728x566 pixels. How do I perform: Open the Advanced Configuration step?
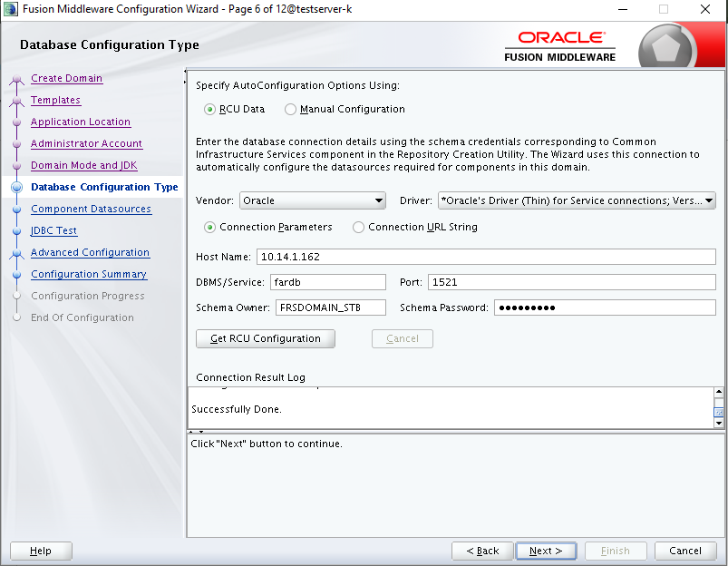[x=90, y=252]
